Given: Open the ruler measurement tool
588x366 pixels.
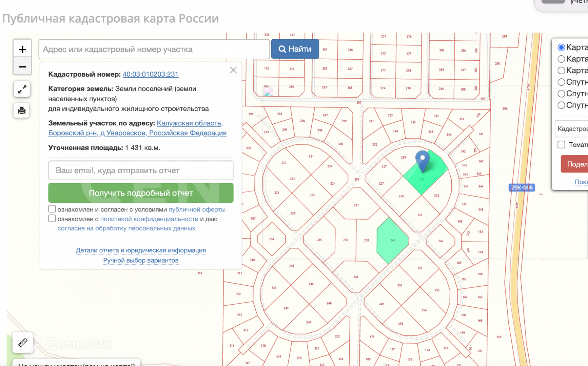Looking at the screenshot, I should click(x=23, y=343).
